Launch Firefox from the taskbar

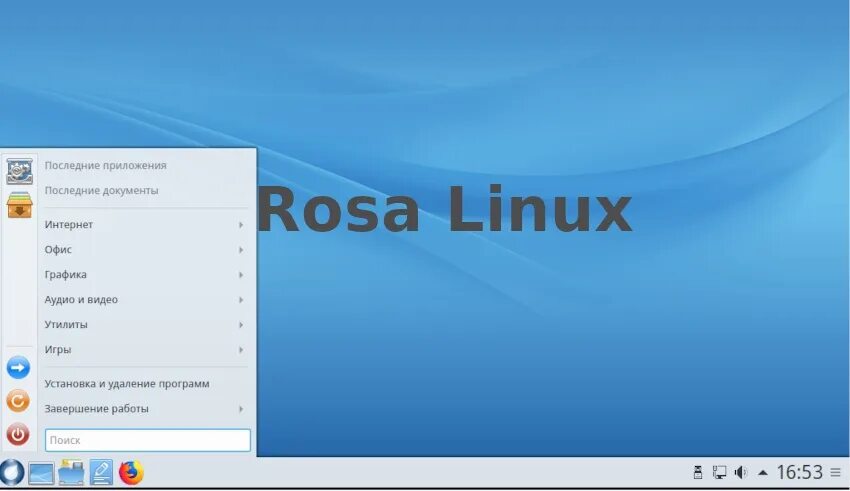click(131, 473)
